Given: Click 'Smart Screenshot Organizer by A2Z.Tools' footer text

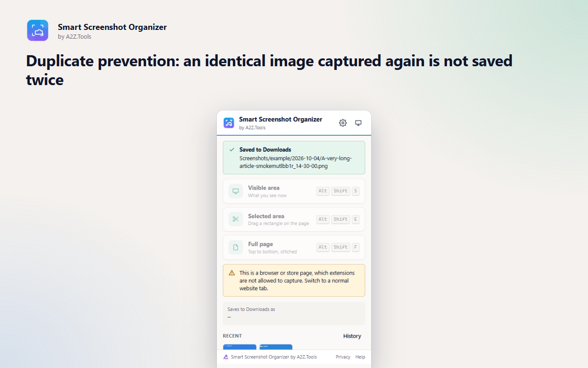Looking at the screenshot, I should tap(274, 357).
